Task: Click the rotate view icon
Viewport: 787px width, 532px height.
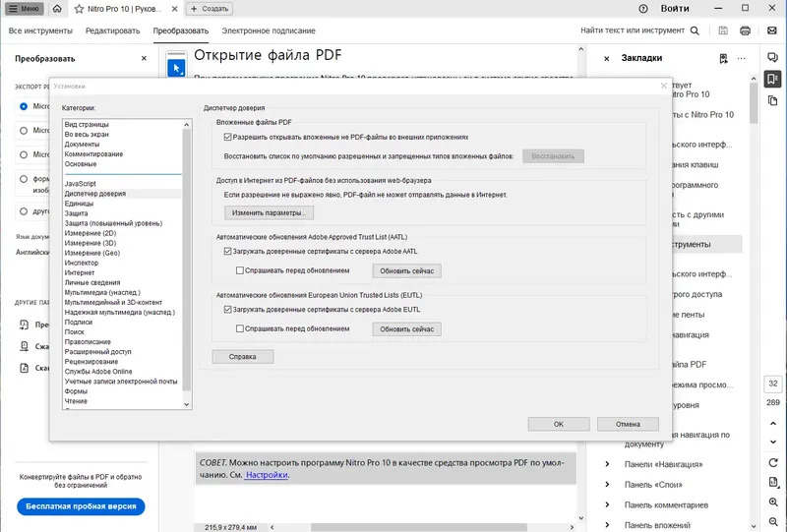Action: click(x=773, y=462)
